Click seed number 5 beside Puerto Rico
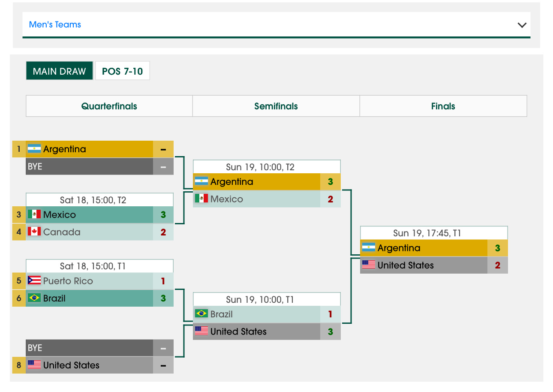Screen dimensions: 553x392 pos(19,281)
